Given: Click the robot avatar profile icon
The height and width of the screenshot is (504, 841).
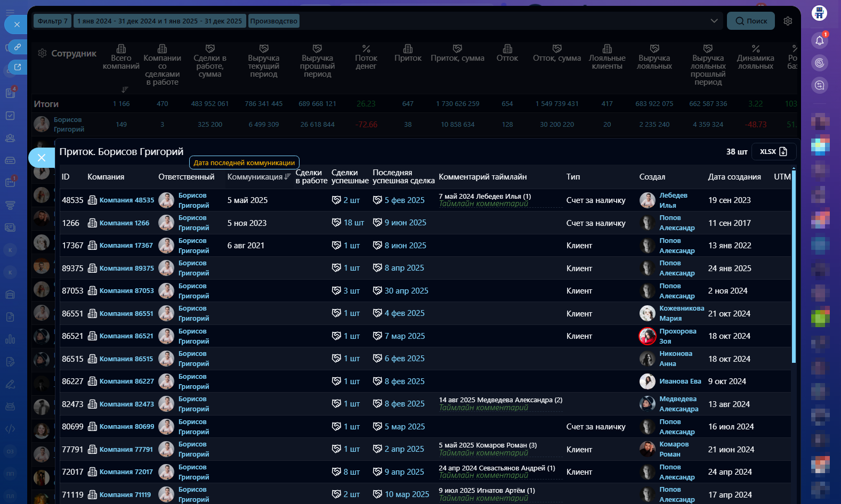Looking at the screenshot, I should [819, 13].
